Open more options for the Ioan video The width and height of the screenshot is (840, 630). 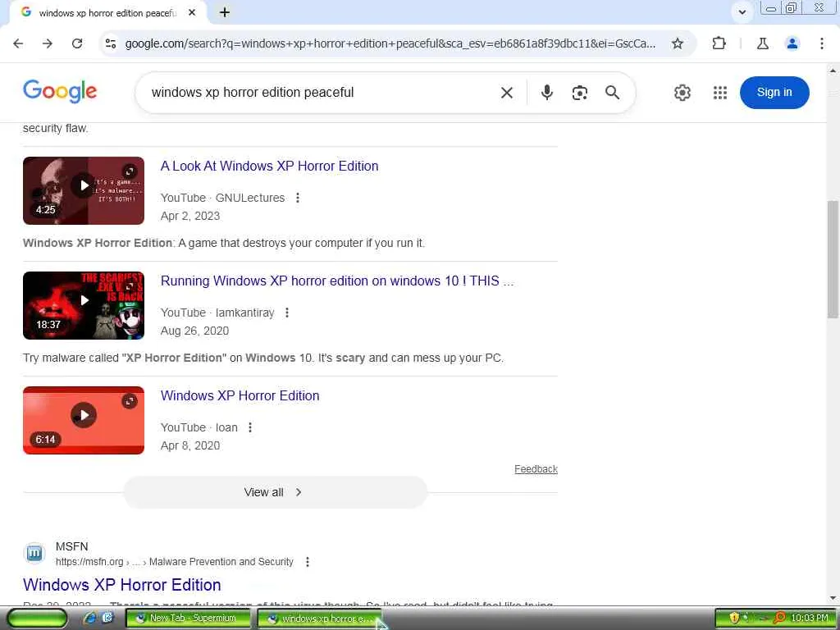click(249, 427)
